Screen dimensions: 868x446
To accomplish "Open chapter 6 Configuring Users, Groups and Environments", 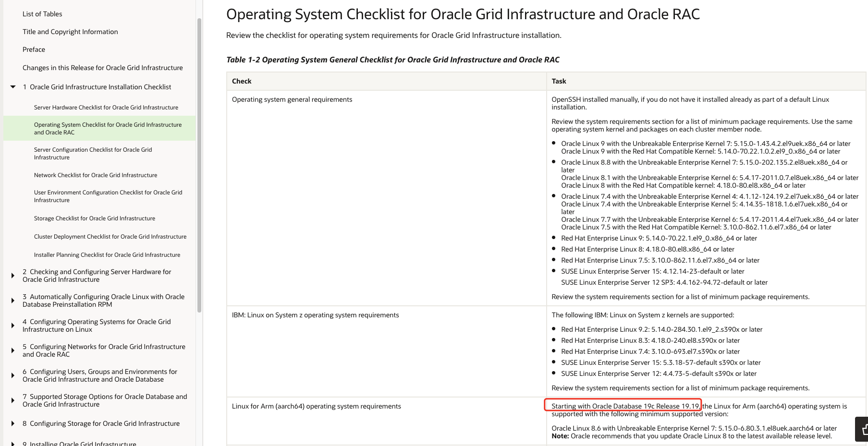I will tap(100, 375).
